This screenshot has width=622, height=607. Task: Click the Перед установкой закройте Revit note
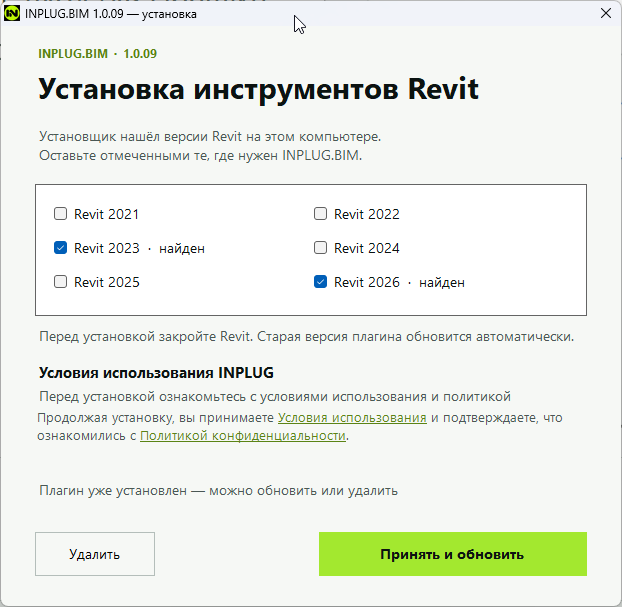click(x=306, y=337)
